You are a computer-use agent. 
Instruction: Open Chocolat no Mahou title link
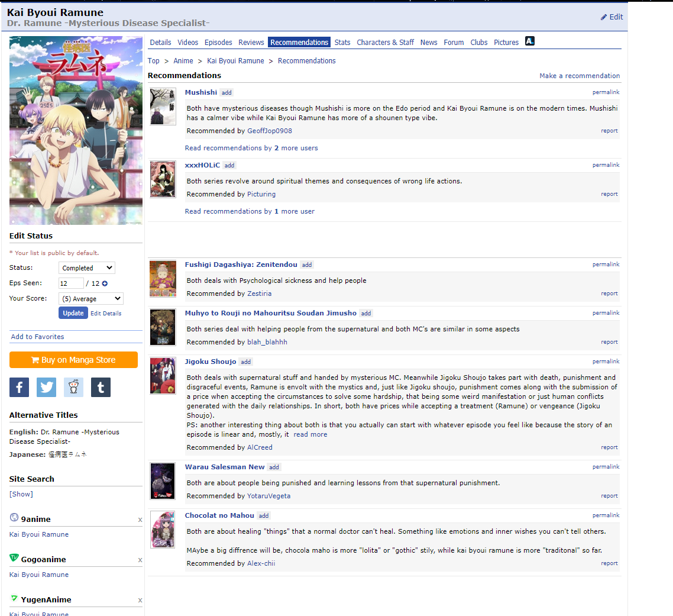click(220, 515)
